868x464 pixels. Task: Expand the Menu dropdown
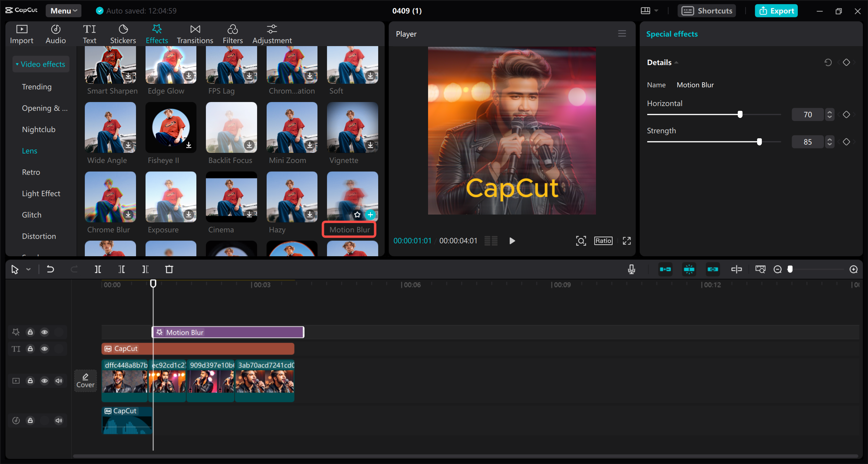(63, 11)
